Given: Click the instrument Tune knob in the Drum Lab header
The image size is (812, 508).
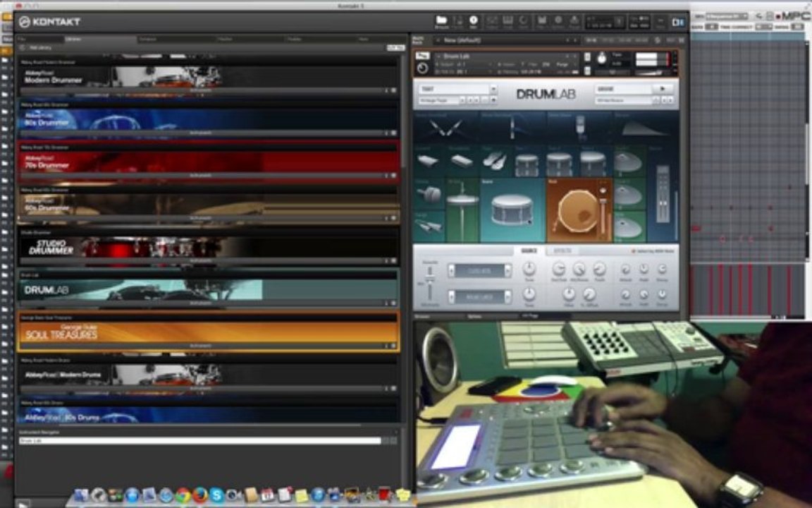Looking at the screenshot, I should point(602,59).
